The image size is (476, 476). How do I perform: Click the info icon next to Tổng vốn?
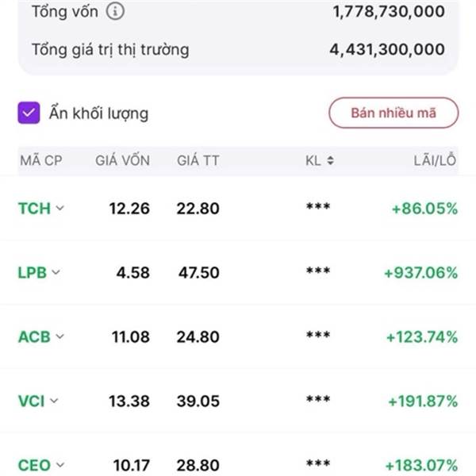click(x=116, y=12)
